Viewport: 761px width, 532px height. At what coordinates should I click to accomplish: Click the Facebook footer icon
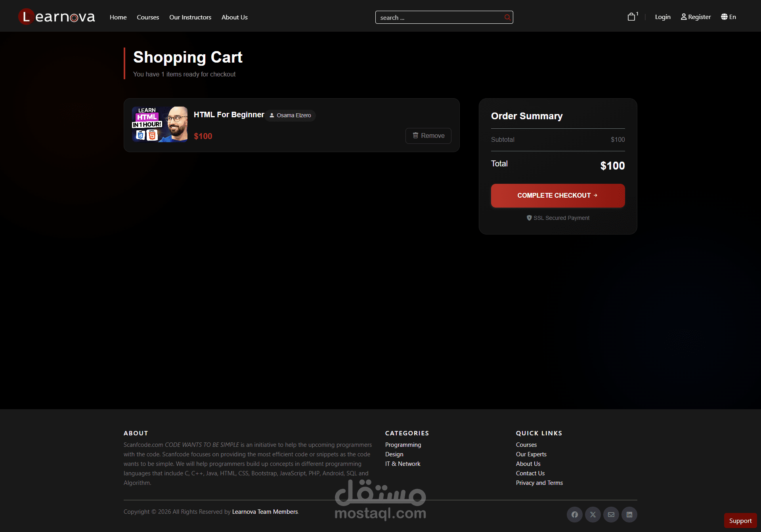coord(575,515)
